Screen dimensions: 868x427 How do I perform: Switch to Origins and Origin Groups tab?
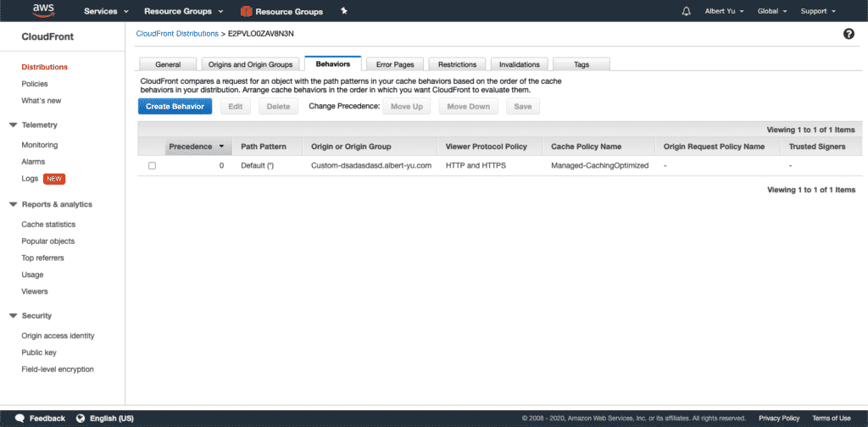coord(250,64)
